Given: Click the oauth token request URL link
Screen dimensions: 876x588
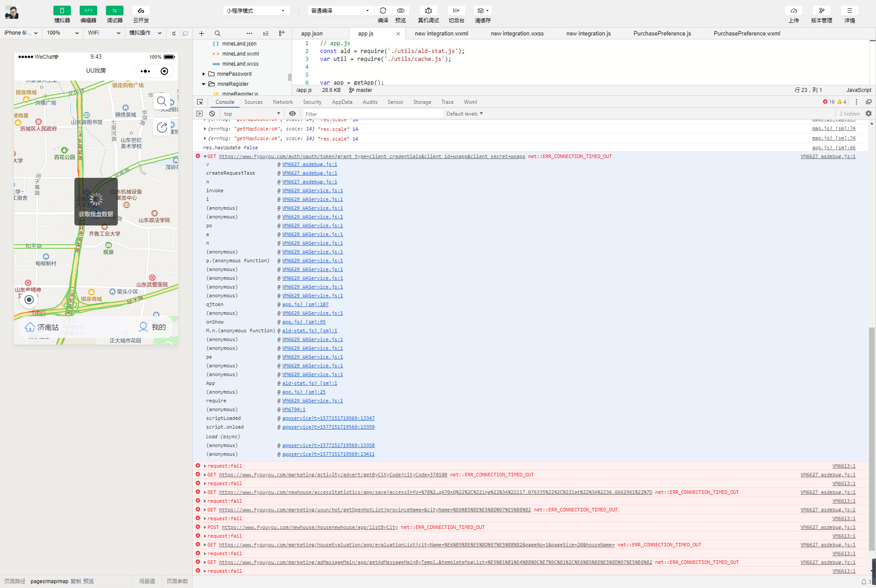Looking at the screenshot, I should (x=372, y=156).
